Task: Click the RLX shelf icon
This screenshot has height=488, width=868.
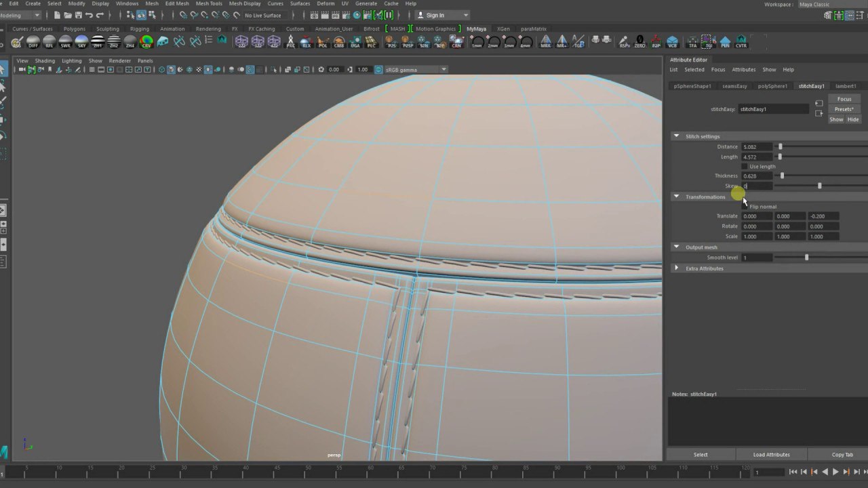Action: coord(307,42)
